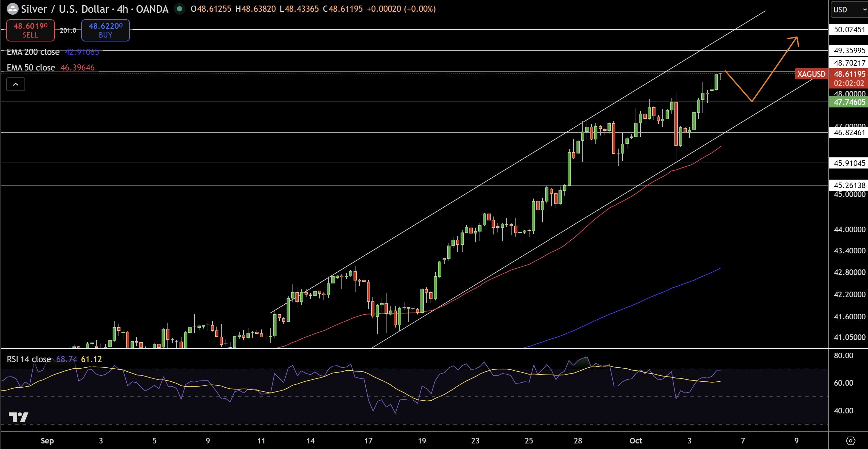The image size is (868, 449).
Task: Collapse the indicator legend chevron
Action: click(15, 84)
